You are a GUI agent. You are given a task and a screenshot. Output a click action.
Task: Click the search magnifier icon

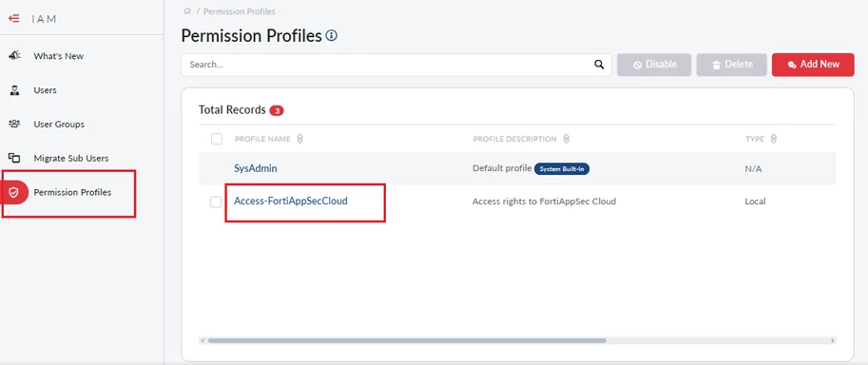(x=599, y=65)
